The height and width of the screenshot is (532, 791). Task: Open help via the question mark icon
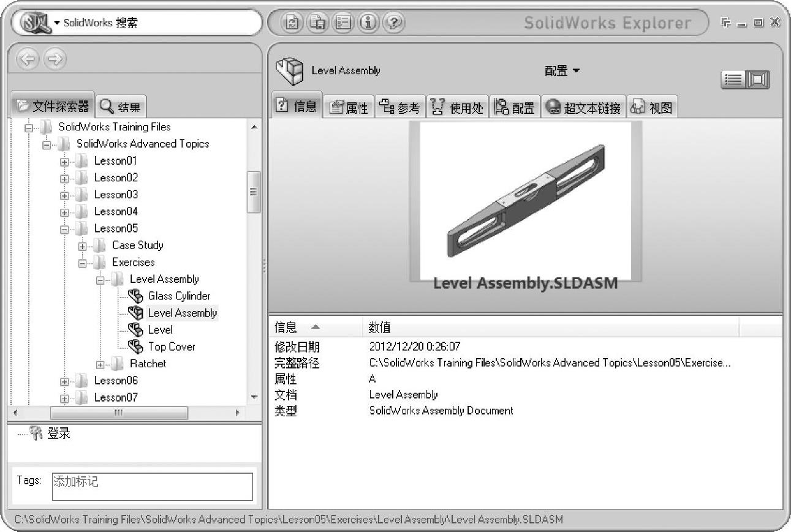(x=393, y=23)
